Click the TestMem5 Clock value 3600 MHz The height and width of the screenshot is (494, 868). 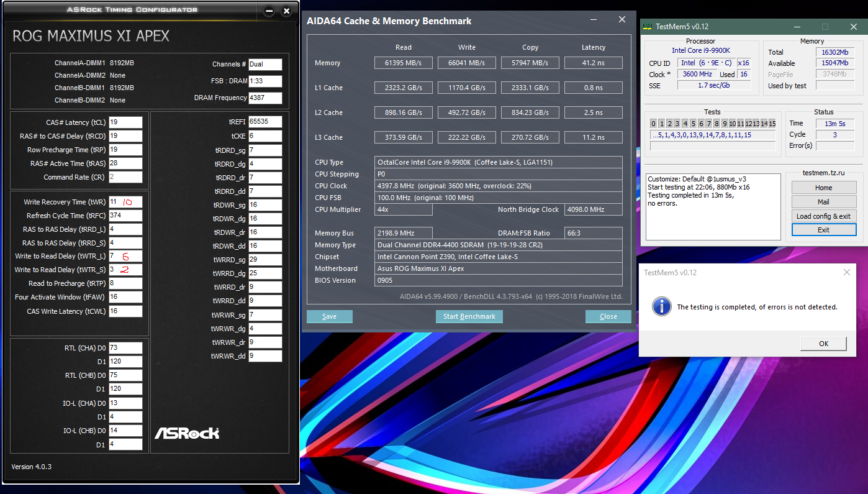point(697,74)
